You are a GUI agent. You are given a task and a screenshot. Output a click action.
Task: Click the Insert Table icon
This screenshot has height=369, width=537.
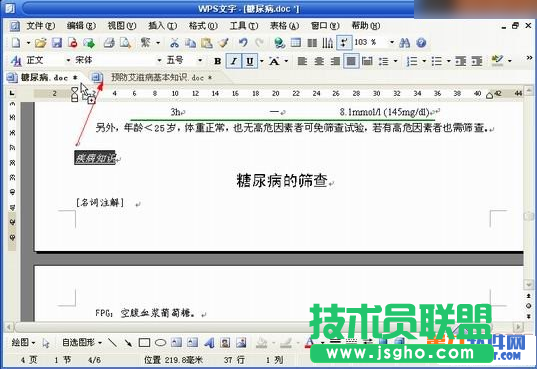[x=296, y=43]
